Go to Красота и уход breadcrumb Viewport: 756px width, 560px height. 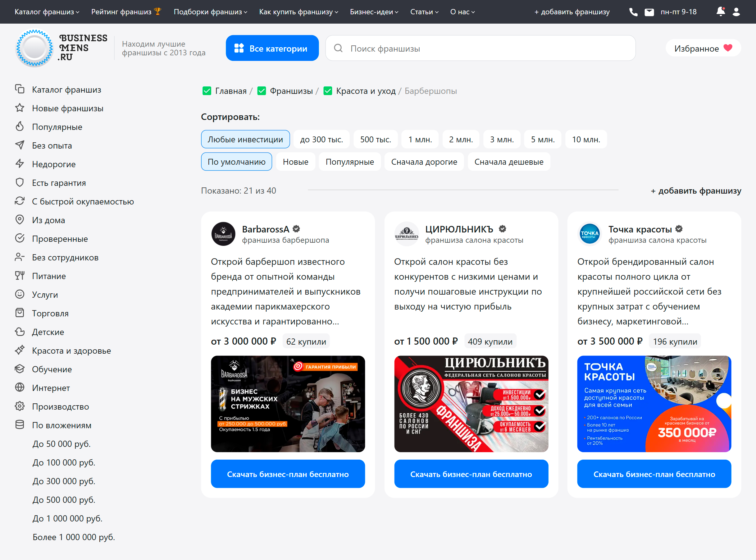pyautogui.click(x=366, y=91)
